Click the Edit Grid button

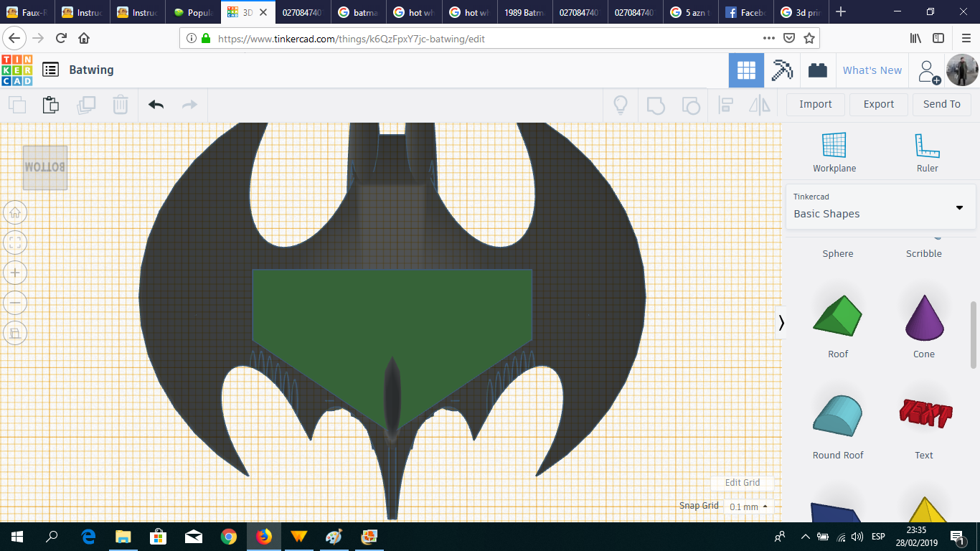[x=742, y=483]
